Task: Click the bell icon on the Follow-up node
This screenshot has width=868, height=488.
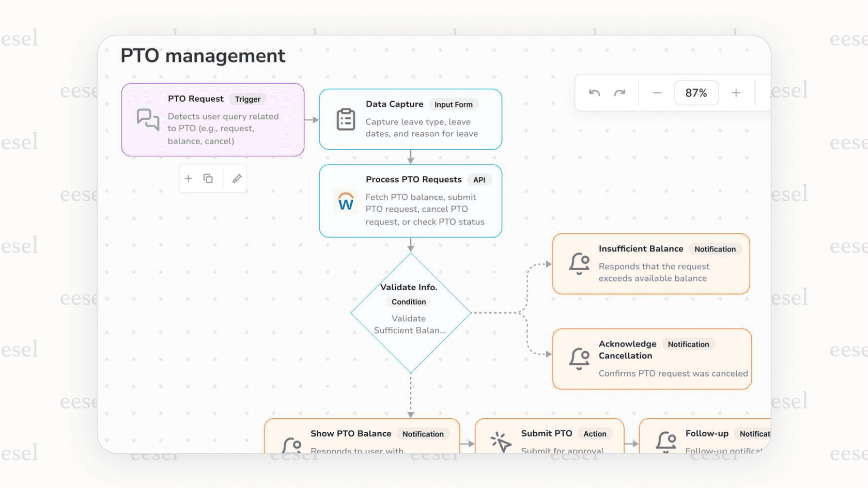Action: [667, 440]
